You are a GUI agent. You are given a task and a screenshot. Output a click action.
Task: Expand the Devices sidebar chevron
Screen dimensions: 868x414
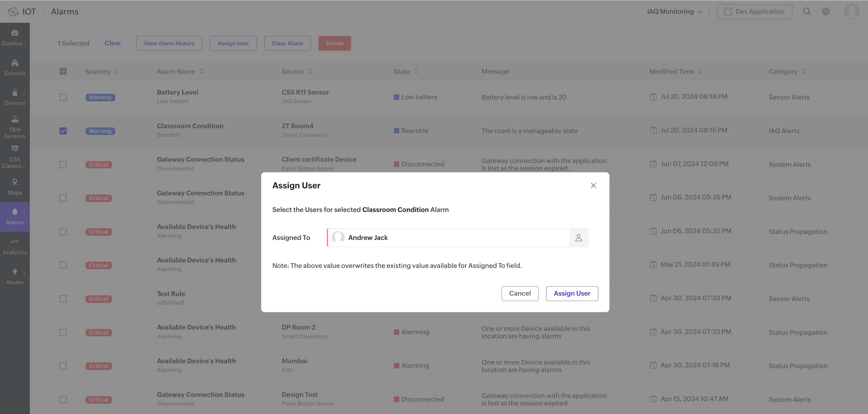[24, 94]
